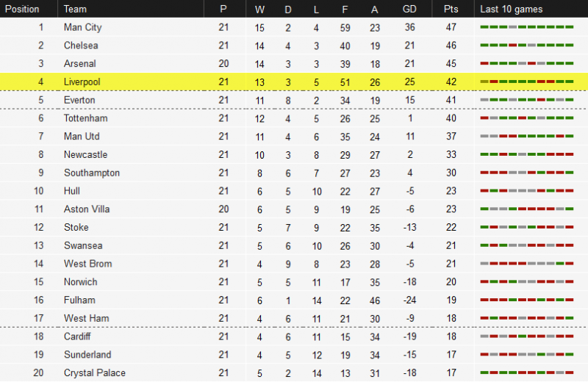Open Newcastle team entry
This screenshot has width=588, height=382.
coord(85,154)
